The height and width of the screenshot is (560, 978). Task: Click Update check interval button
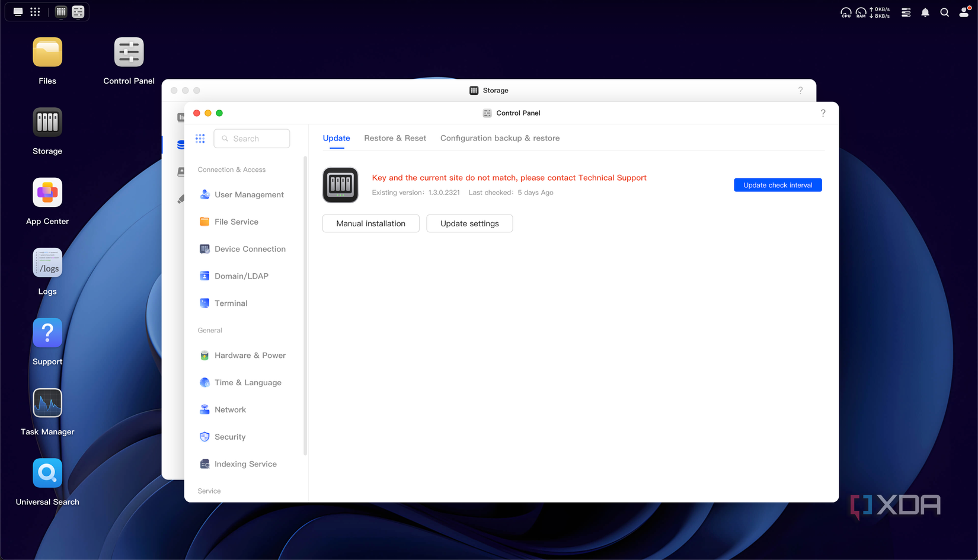[778, 185]
